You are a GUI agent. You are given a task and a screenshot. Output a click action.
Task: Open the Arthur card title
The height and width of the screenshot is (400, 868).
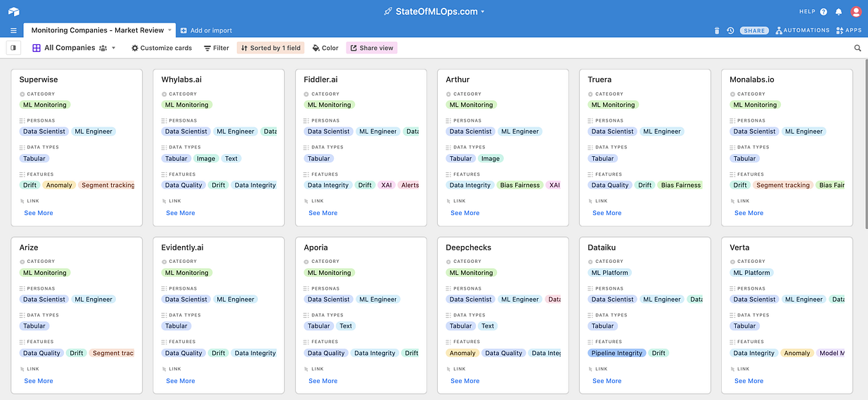tap(458, 79)
